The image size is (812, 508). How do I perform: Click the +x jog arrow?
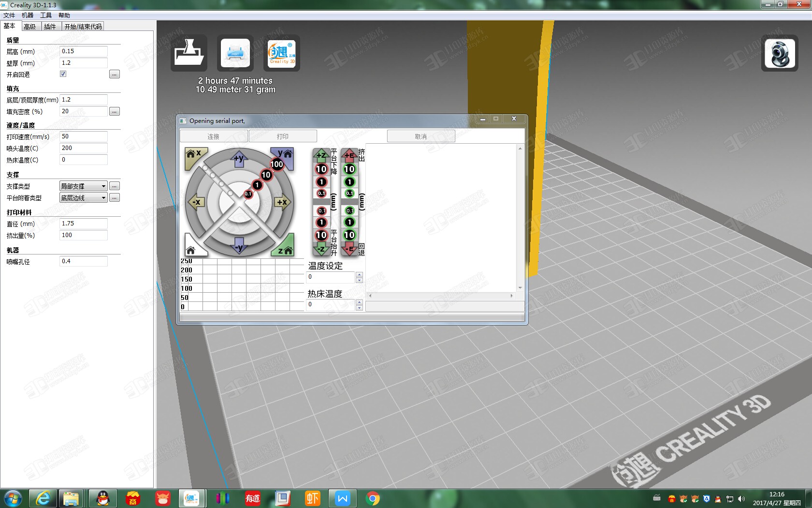tap(283, 202)
